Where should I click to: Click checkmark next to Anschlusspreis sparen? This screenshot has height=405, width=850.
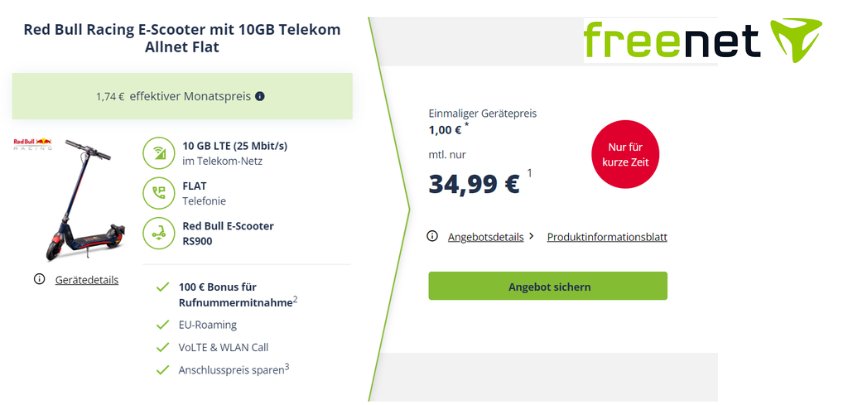click(x=162, y=370)
